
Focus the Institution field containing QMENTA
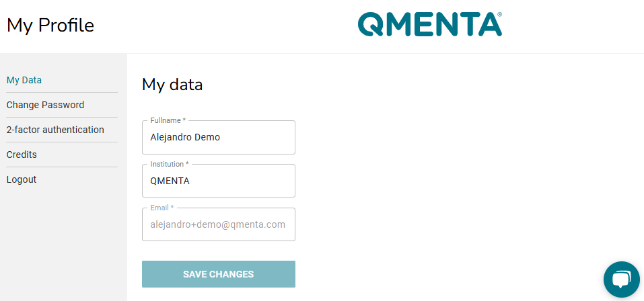219,181
